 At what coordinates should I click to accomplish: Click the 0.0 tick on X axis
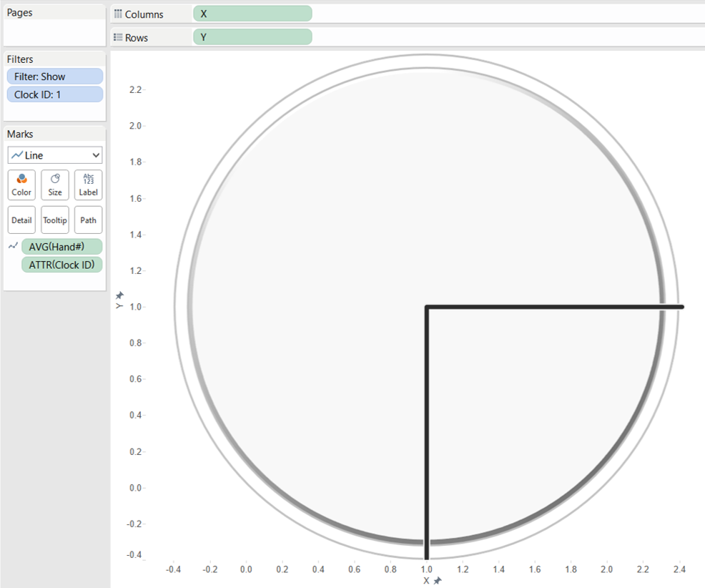coord(246,569)
